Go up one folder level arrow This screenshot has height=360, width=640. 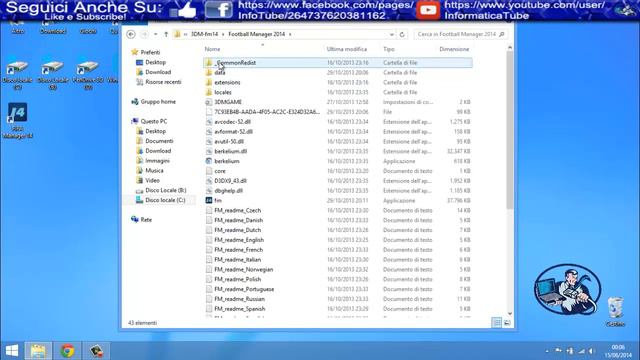[x=166, y=34]
